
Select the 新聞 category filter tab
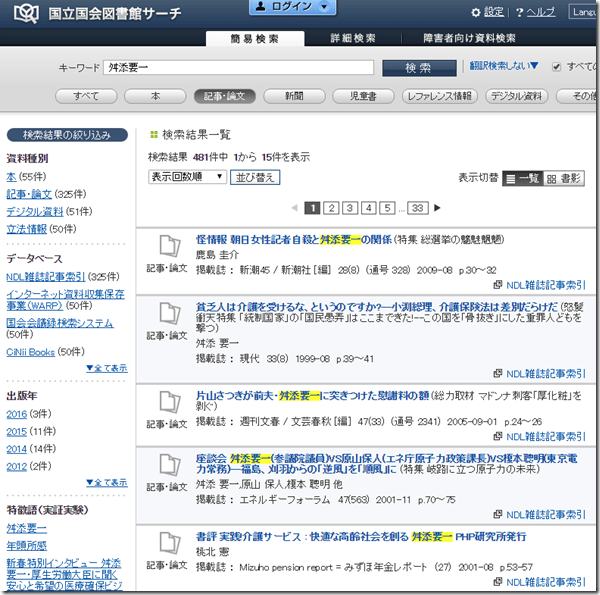[294, 96]
